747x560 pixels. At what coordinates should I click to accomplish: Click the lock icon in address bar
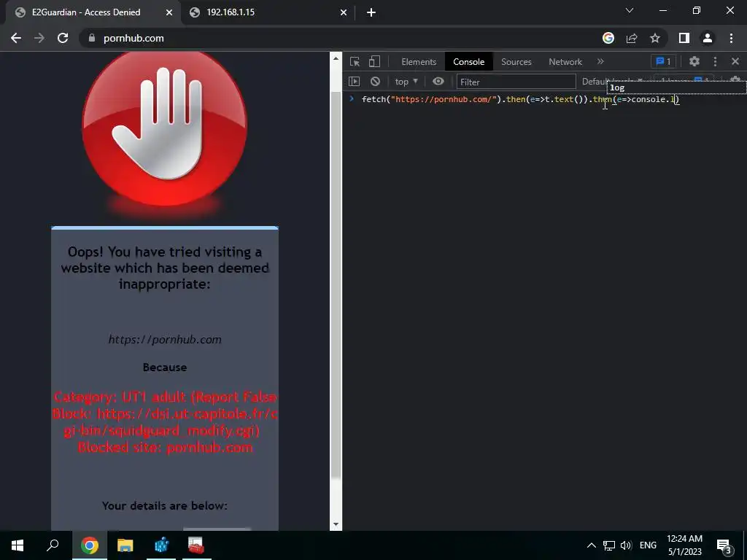92,38
